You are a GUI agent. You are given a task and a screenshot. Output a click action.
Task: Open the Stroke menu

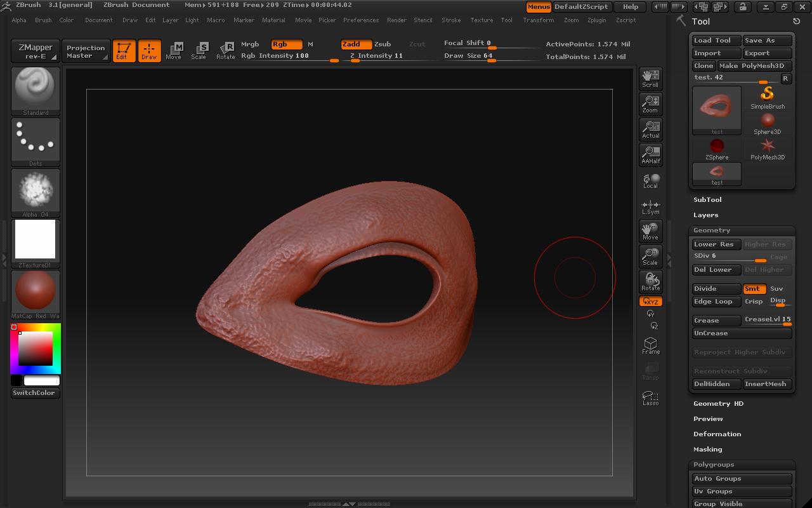coord(451,20)
